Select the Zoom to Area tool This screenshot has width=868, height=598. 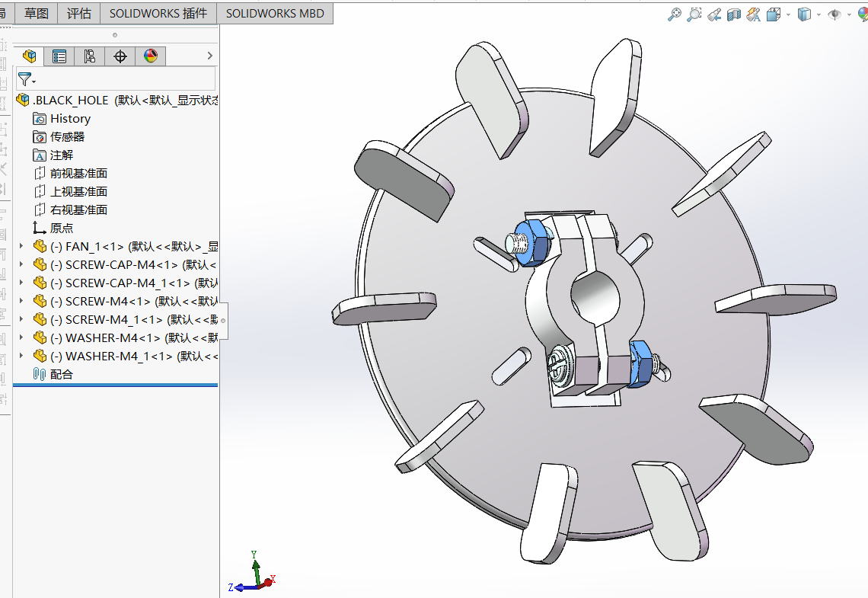point(694,14)
